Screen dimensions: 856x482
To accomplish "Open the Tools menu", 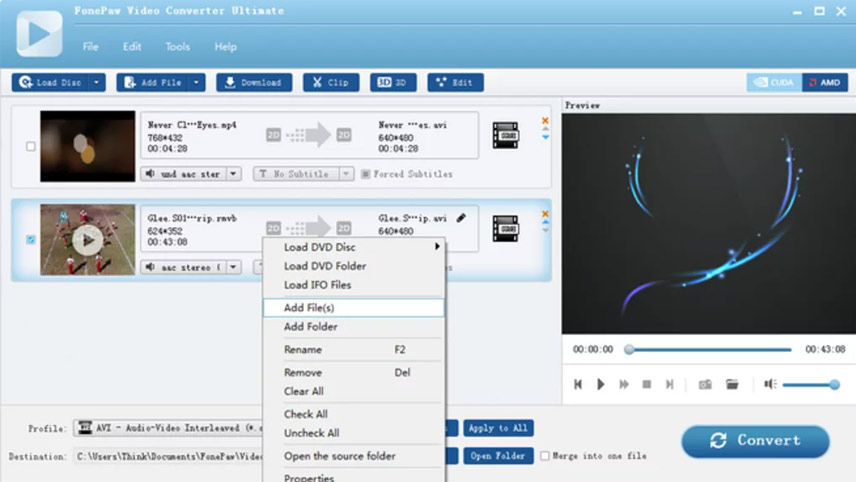I will 177,47.
